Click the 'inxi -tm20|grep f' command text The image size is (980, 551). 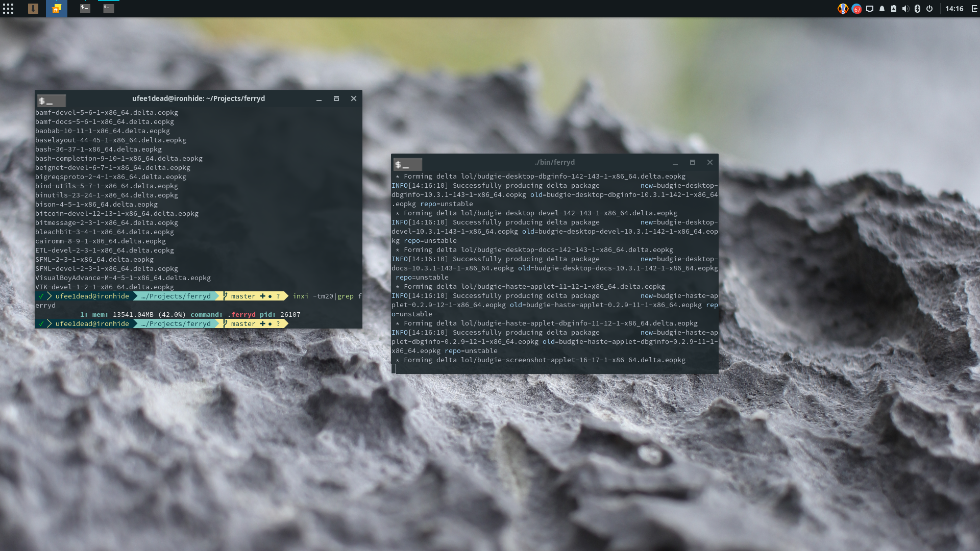pyautogui.click(x=327, y=296)
